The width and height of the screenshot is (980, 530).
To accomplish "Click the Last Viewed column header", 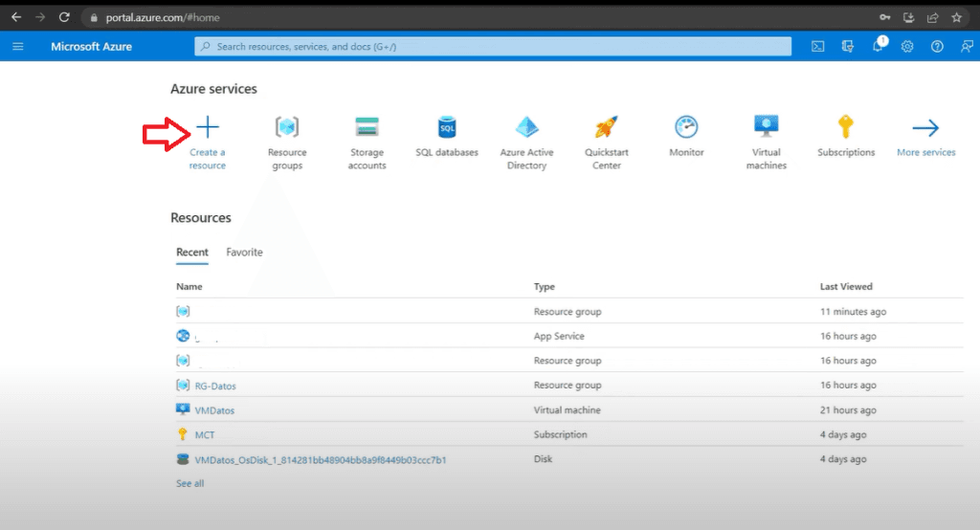I will (x=846, y=286).
